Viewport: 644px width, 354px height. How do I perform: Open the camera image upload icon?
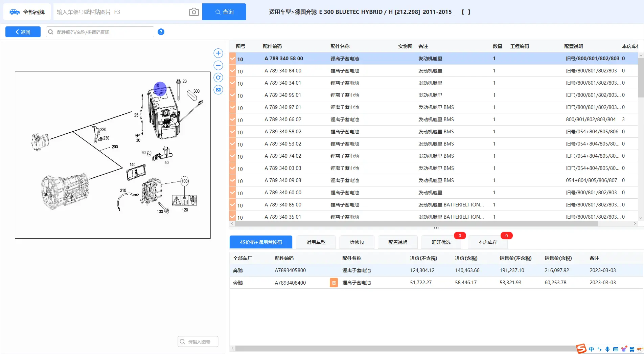193,12
